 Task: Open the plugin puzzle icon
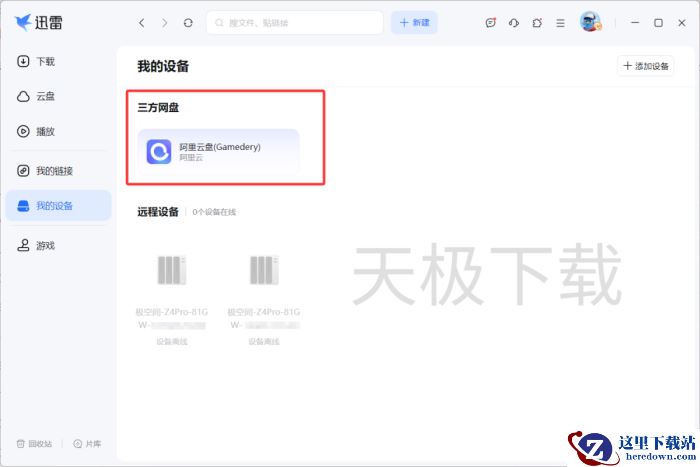click(537, 23)
